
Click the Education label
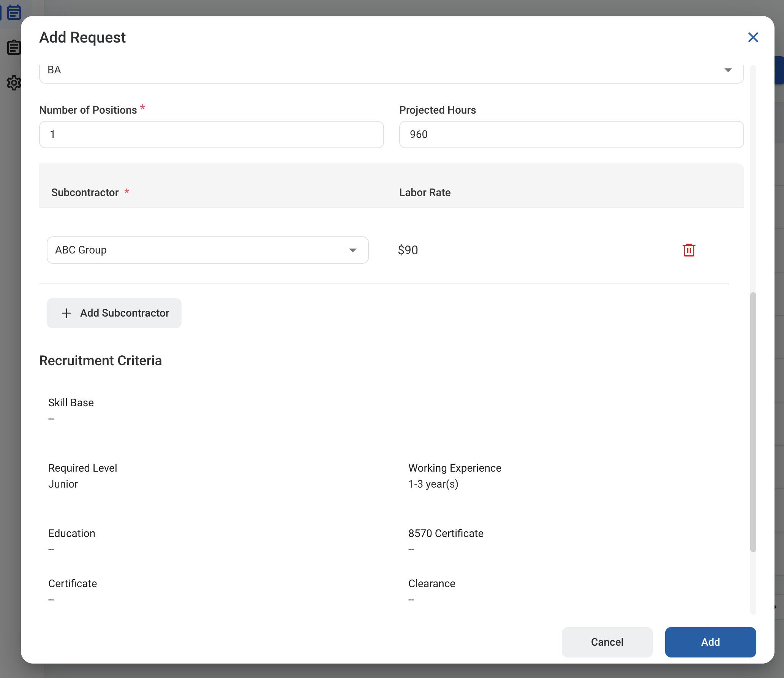pyautogui.click(x=72, y=534)
